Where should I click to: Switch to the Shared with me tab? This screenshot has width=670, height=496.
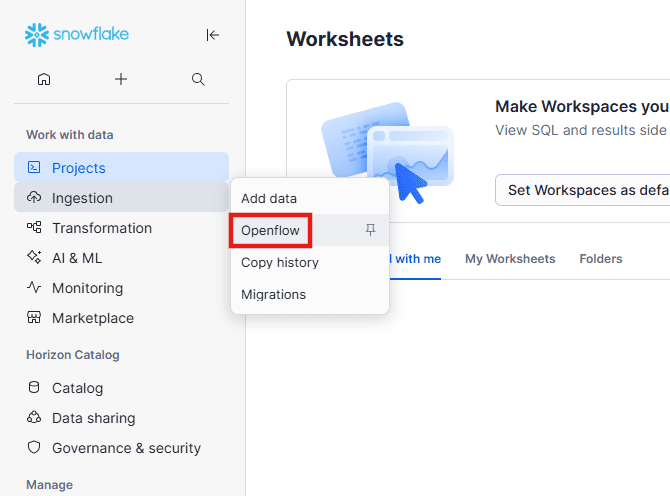click(x=415, y=259)
